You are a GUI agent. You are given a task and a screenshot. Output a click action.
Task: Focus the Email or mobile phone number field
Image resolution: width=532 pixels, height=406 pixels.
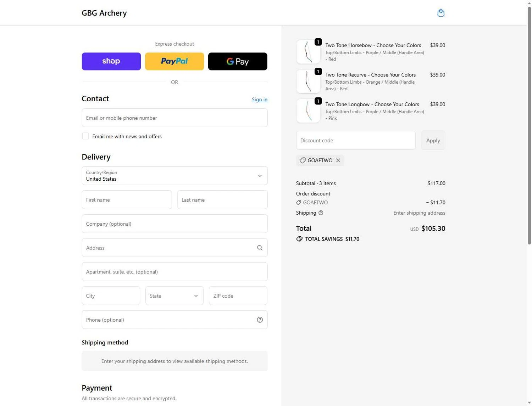(174, 118)
